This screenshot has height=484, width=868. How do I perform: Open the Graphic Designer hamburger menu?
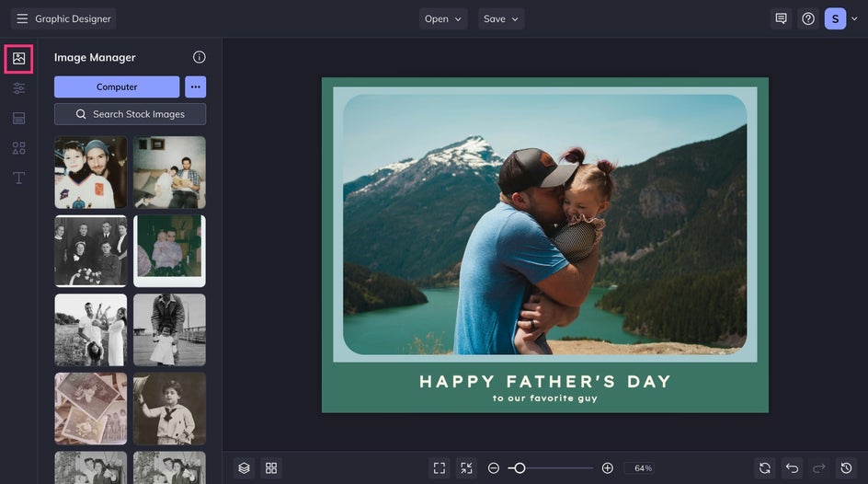pos(22,18)
